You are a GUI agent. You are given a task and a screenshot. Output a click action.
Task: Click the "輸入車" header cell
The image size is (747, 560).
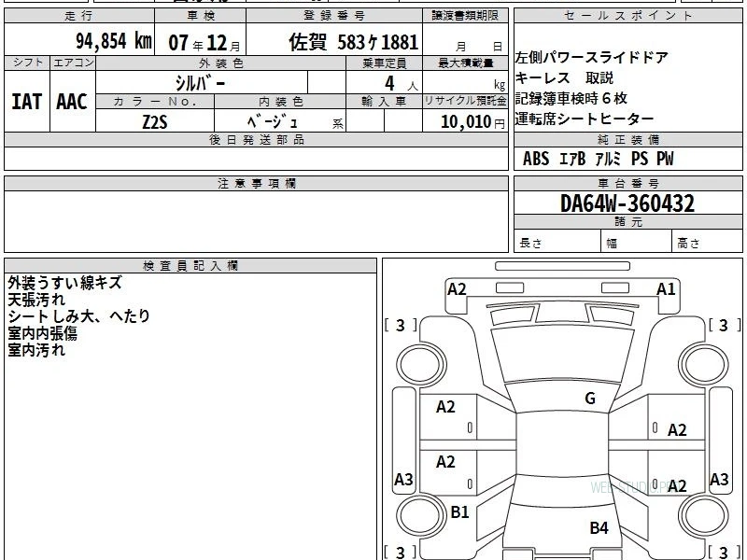[x=384, y=102]
